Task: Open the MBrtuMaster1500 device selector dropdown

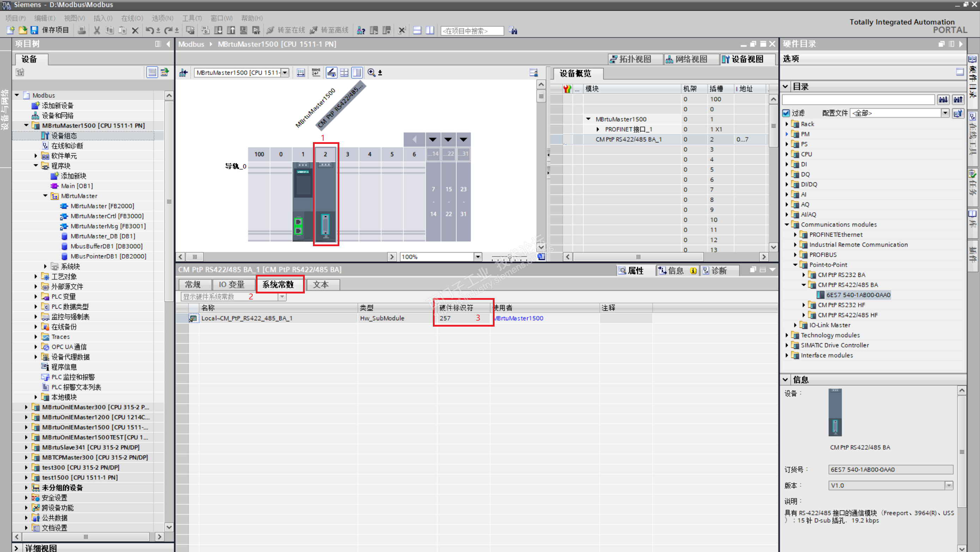Action: click(285, 72)
